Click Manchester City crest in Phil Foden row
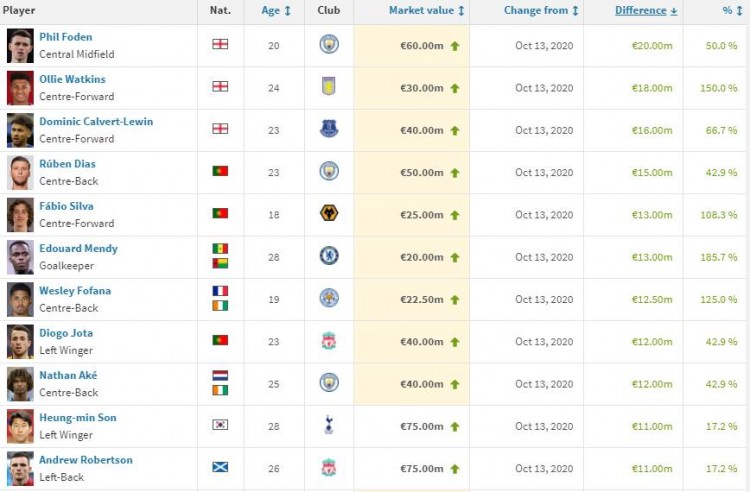750x492 pixels. click(329, 44)
